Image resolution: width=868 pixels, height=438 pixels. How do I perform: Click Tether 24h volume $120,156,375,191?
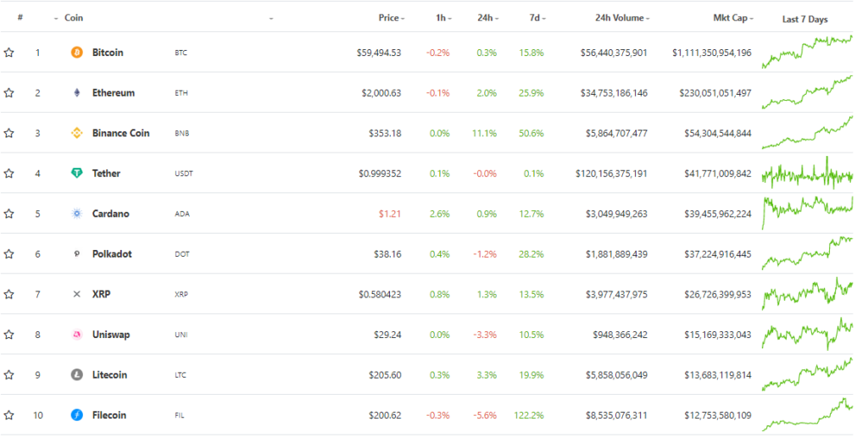pos(612,173)
